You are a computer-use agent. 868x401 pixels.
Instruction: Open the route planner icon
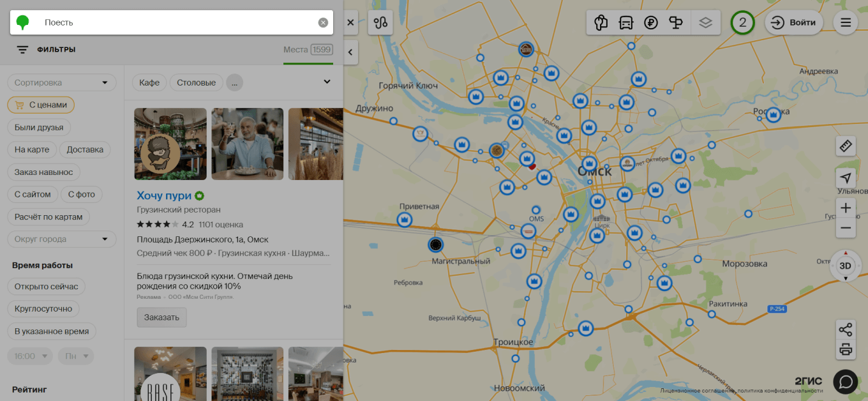(381, 22)
